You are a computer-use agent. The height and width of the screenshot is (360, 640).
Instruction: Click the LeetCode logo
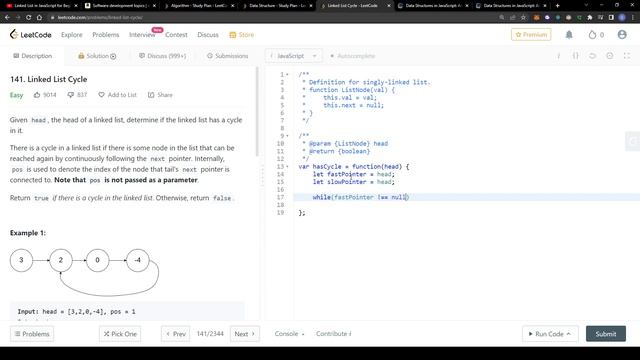pyautogui.click(x=31, y=35)
